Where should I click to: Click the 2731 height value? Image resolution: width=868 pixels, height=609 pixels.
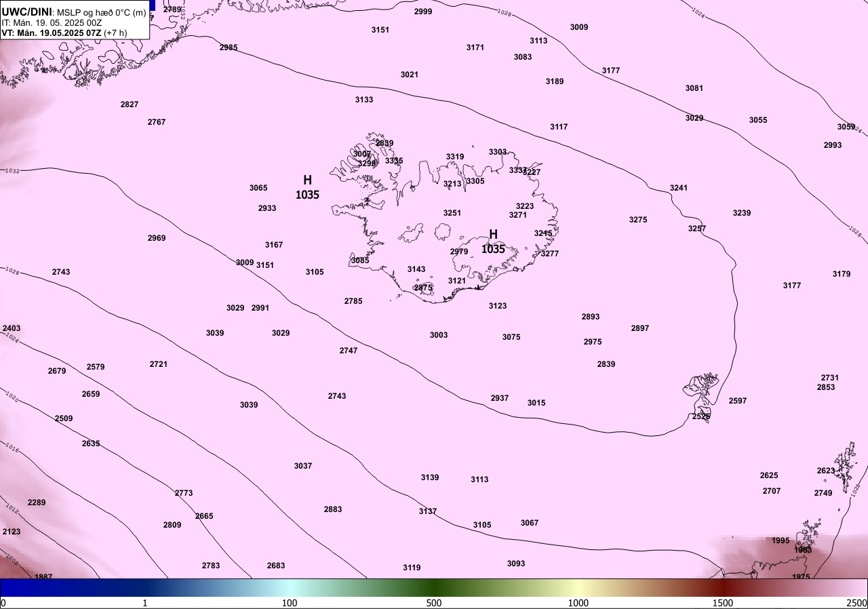tap(830, 378)
